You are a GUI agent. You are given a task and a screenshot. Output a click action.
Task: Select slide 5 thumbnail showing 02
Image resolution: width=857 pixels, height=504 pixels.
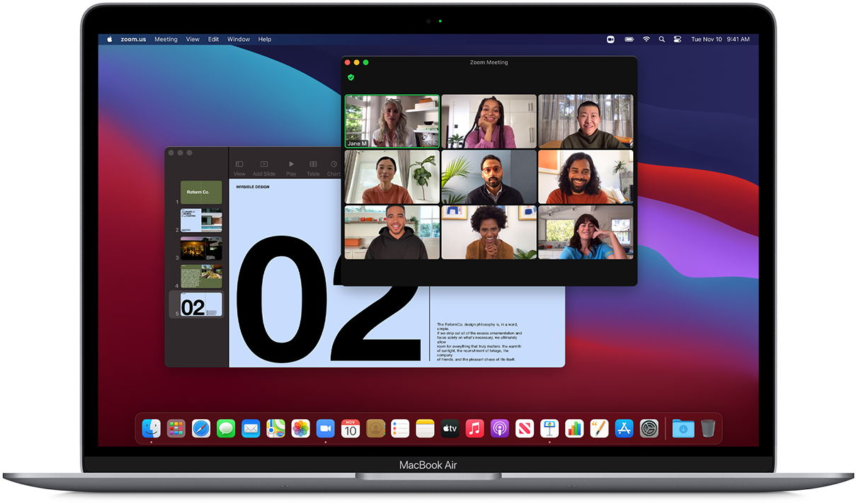point(201,304)
